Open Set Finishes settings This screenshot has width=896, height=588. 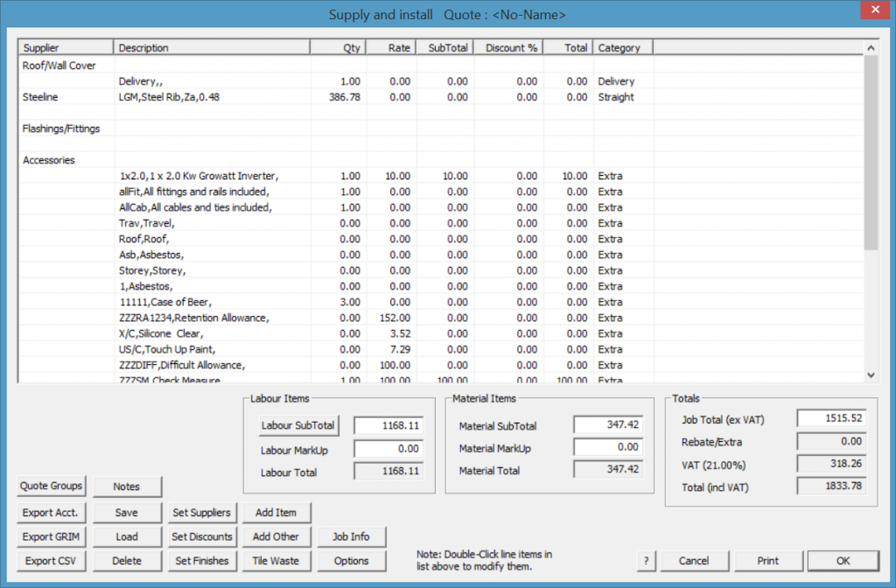[202, 560]
